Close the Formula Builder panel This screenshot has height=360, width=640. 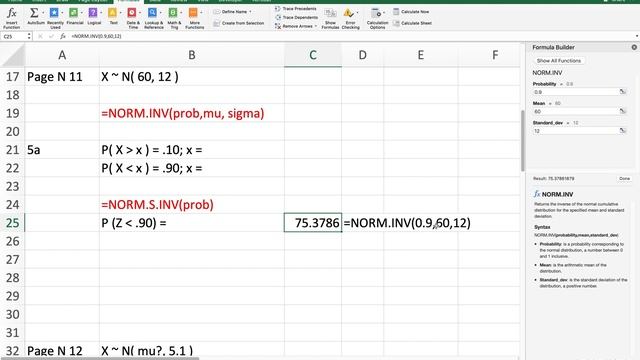tap(634, 47)
